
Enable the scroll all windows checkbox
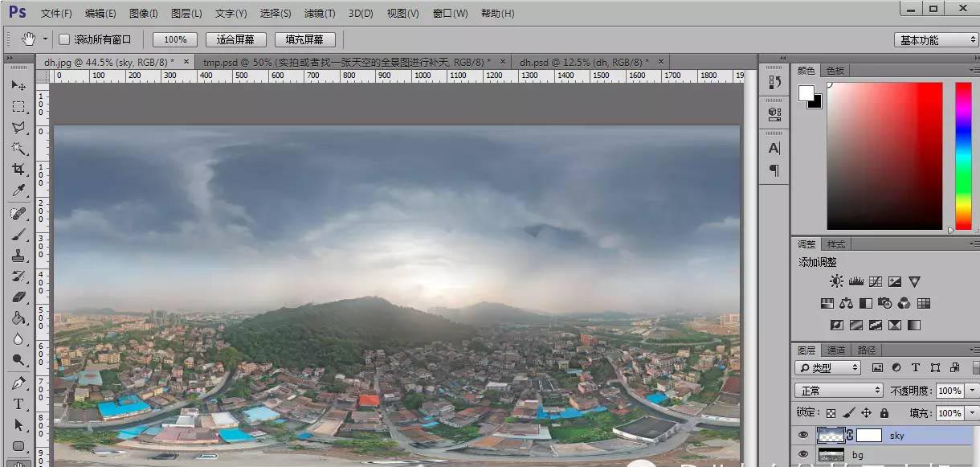pos(64,39)
